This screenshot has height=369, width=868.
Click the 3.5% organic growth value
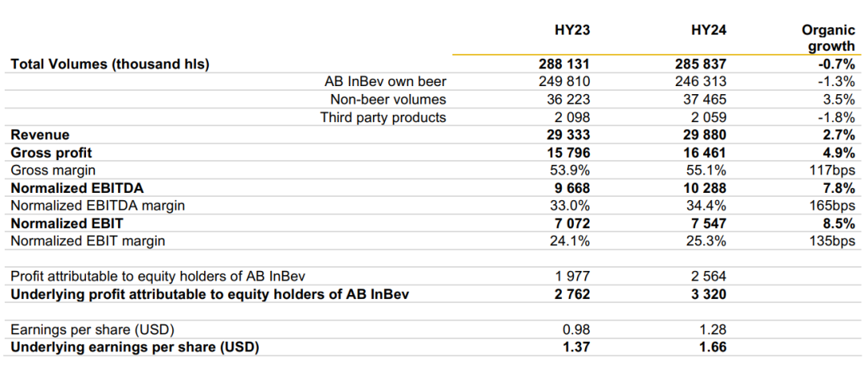point(838,100)
